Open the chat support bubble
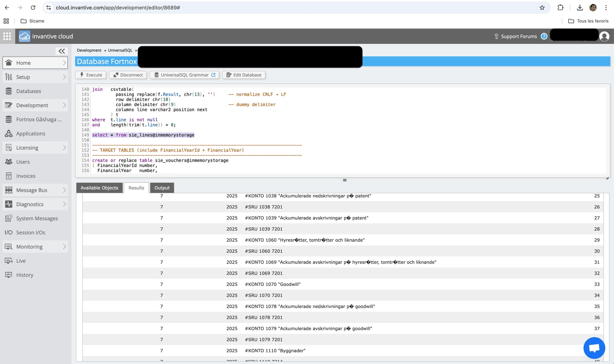614x364 pixels. click(x=594, y=348)
